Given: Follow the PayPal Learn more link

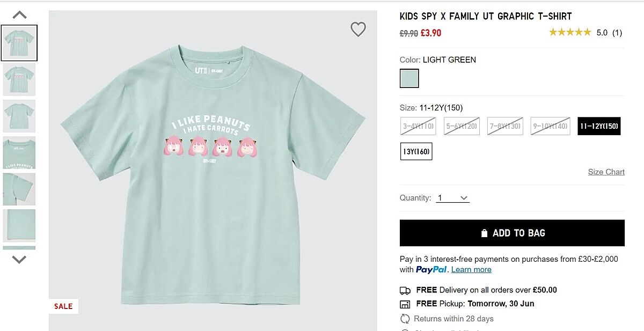Looking at the screenshot, I should pyautogui.click(x=471, y=269).
